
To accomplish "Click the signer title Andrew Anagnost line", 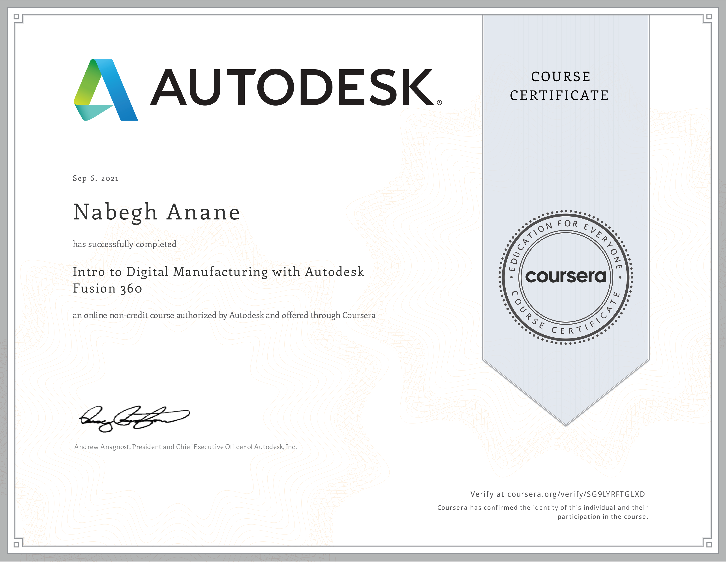I will coord(185,447).
